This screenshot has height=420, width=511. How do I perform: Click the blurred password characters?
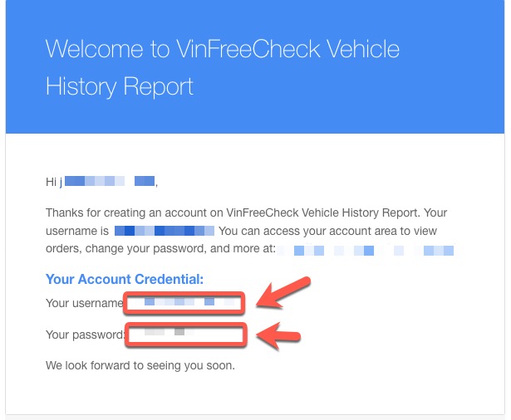(x=170, y=332)
